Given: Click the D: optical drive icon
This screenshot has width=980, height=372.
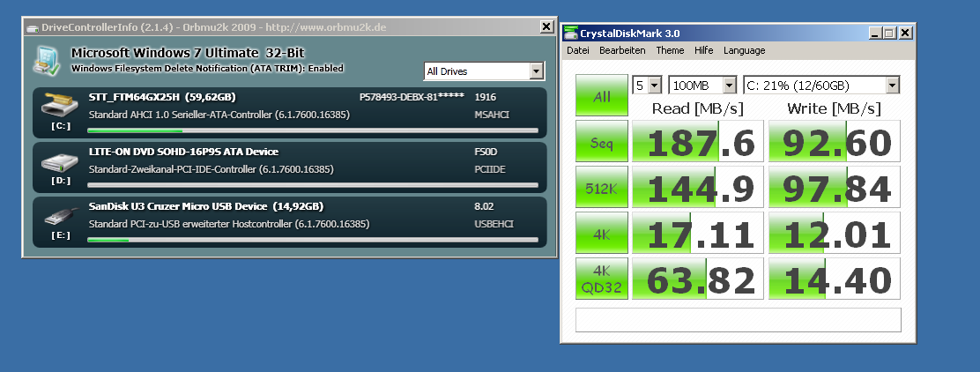Looking at the screenshot, I should point(59,160).
